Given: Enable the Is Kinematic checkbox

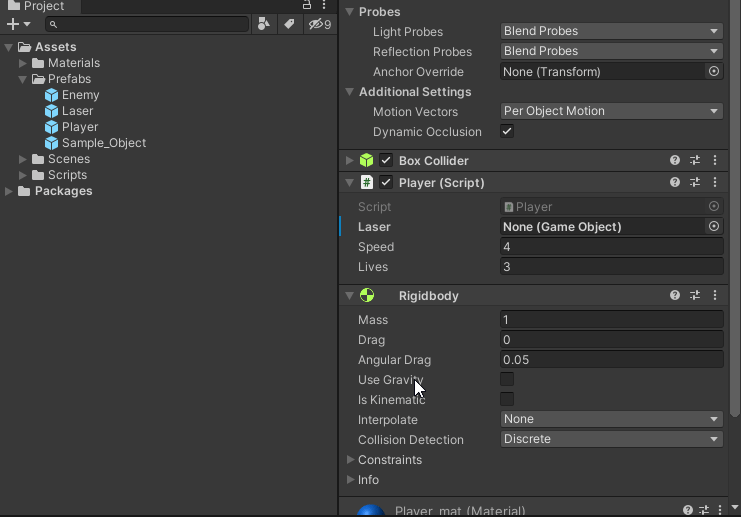Looking at the screenshot, I should tap(507, 399).
